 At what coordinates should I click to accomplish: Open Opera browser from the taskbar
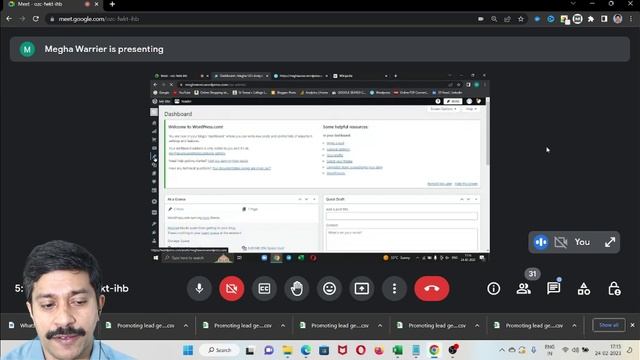[x=361, y=350]
